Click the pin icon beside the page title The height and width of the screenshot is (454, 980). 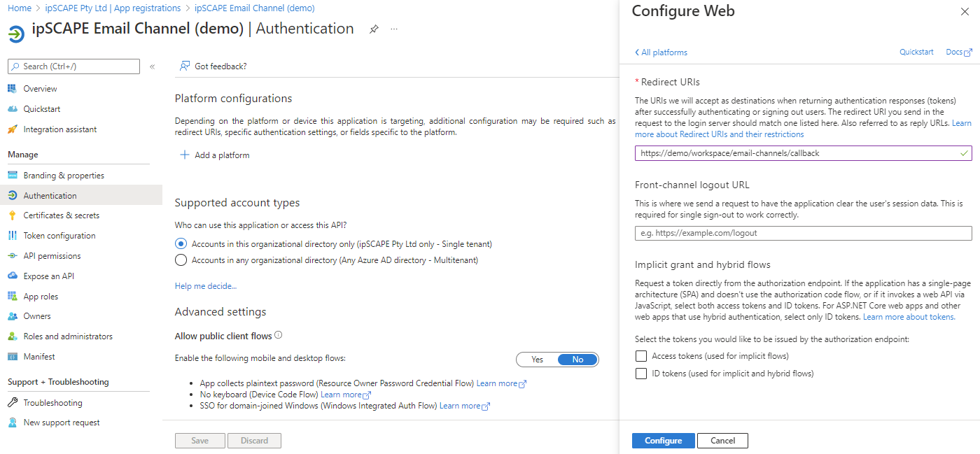point(374,29)
